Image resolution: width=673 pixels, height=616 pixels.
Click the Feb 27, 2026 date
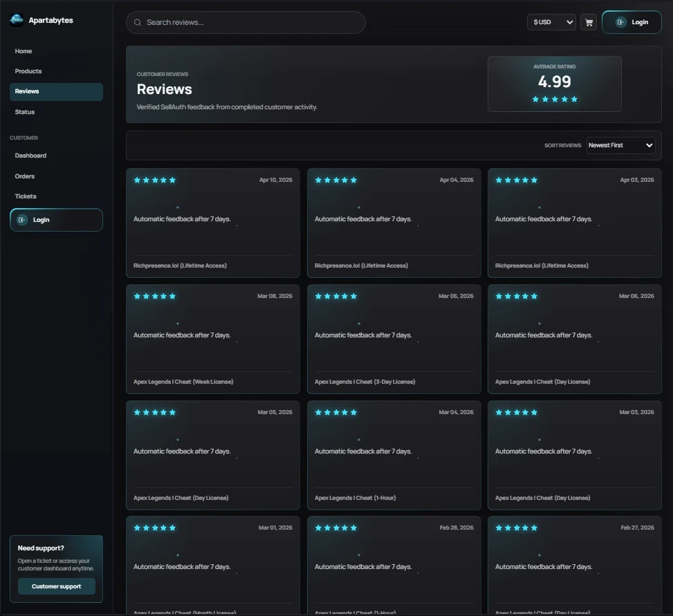click(x=637, y=528)
